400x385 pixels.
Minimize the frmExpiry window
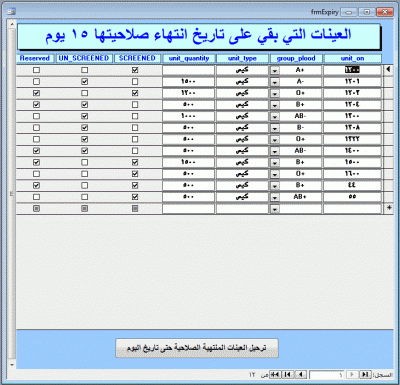pos(349,12)
